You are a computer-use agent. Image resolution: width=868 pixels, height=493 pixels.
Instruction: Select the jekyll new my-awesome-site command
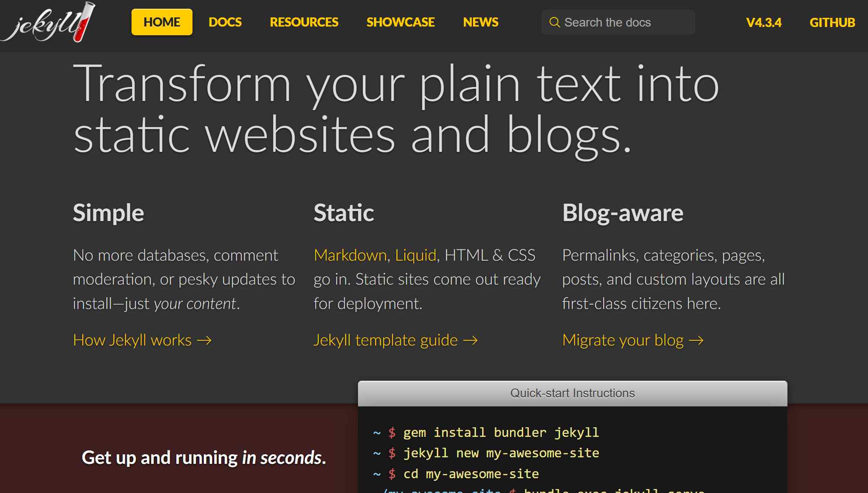coord(501,453)
